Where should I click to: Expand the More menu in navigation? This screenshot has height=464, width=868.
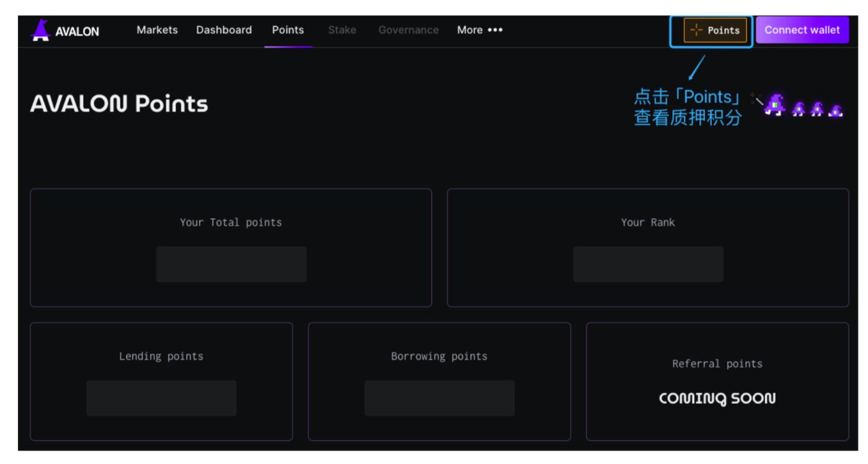(480, 30)
